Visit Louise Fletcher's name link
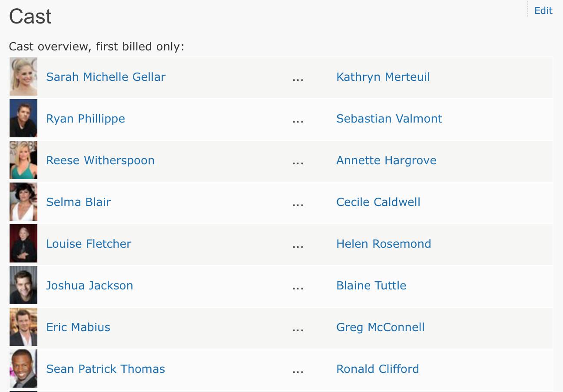563x392 pixels. point(89,244)
